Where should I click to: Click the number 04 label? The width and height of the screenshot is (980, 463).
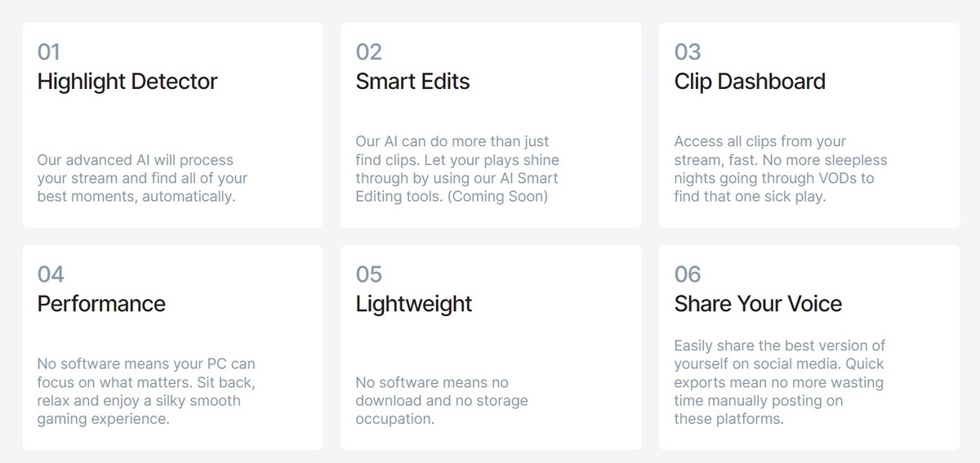coord(51,274)
